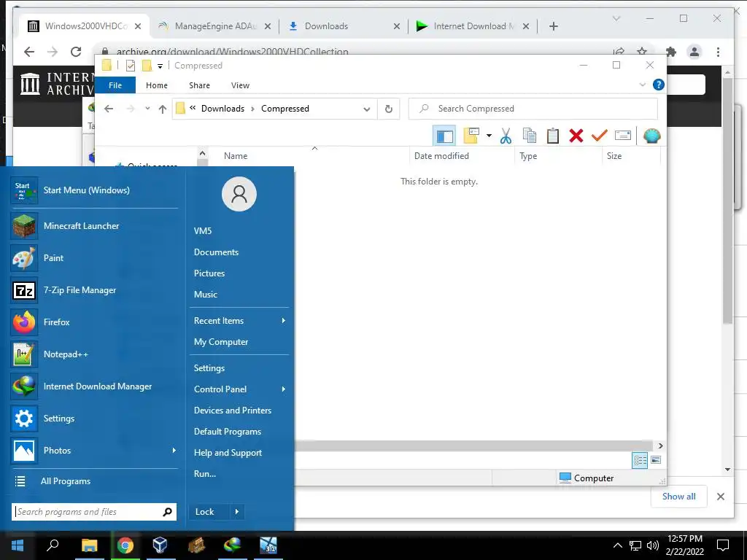
Task: Click the Properties checkmark in Explorer title bar
Action: (131, 65)
